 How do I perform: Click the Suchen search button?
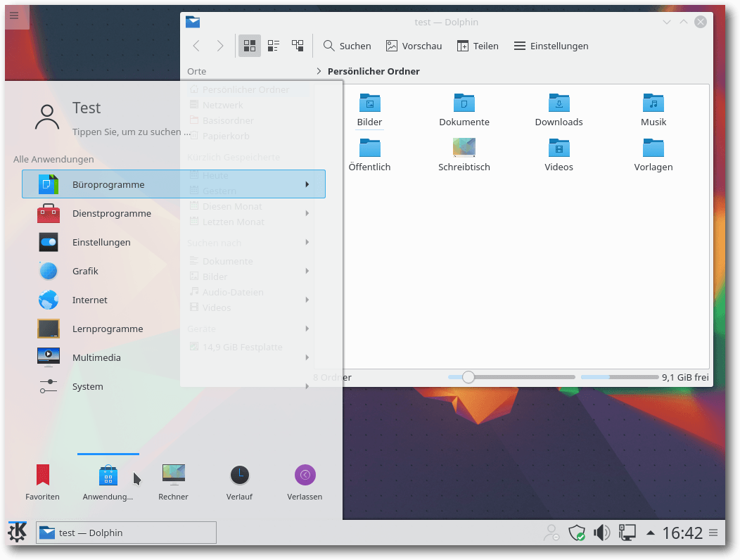click(x=347, y=46)
